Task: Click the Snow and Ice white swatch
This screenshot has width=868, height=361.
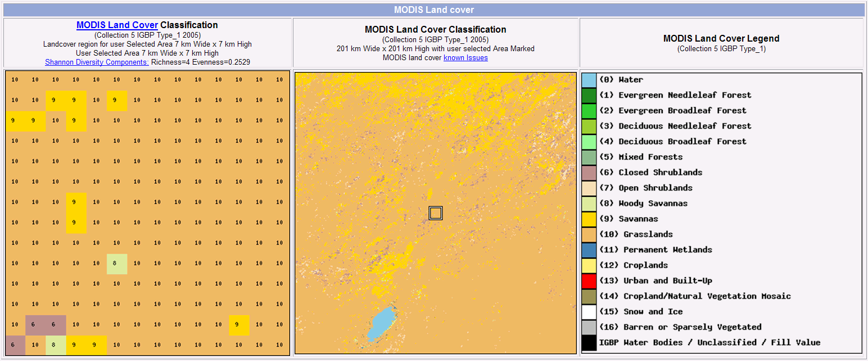Action: point(589,312)
